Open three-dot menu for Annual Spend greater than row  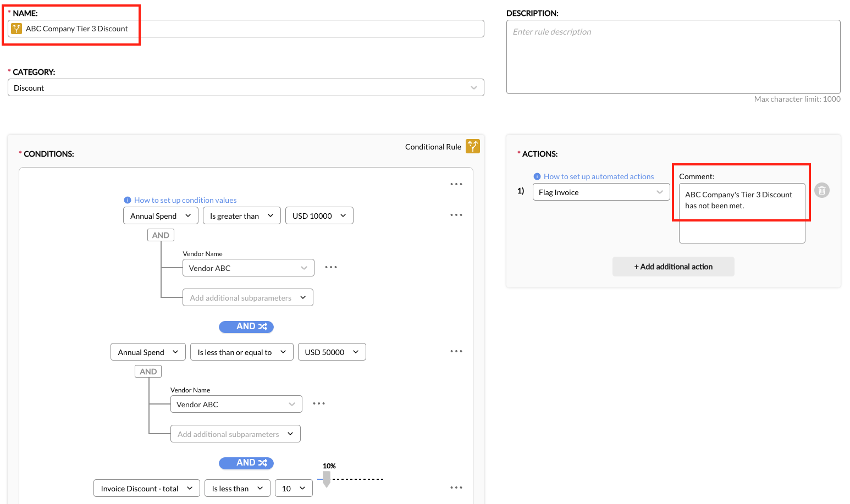click(x=456, y=215)
